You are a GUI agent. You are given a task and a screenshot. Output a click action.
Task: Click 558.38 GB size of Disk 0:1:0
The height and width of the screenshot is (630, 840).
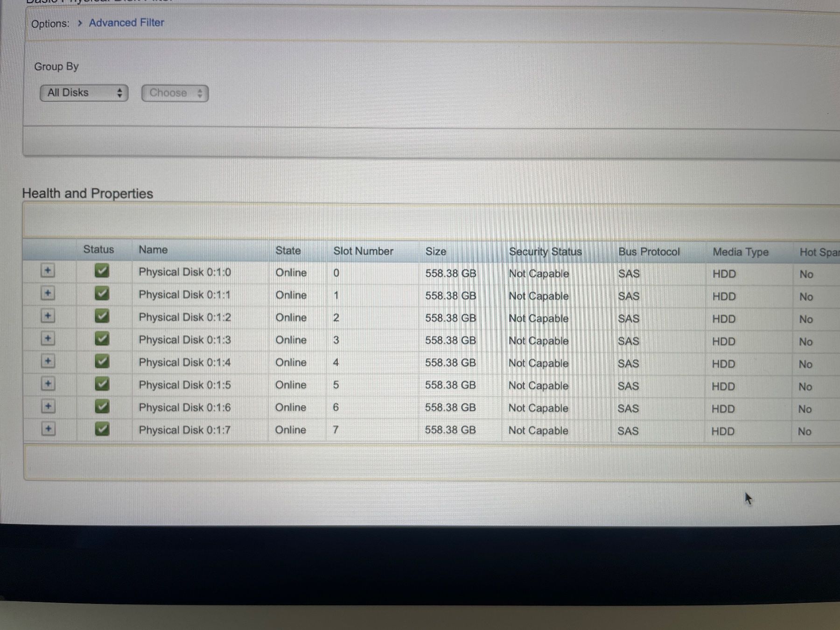(450, 273)
